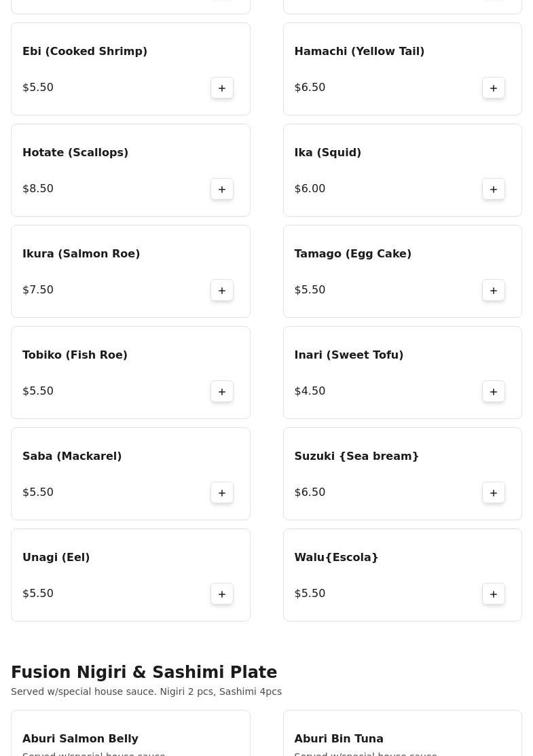
Task: Add Unagi (Eel) to order
Action: [x=222, y=594]
